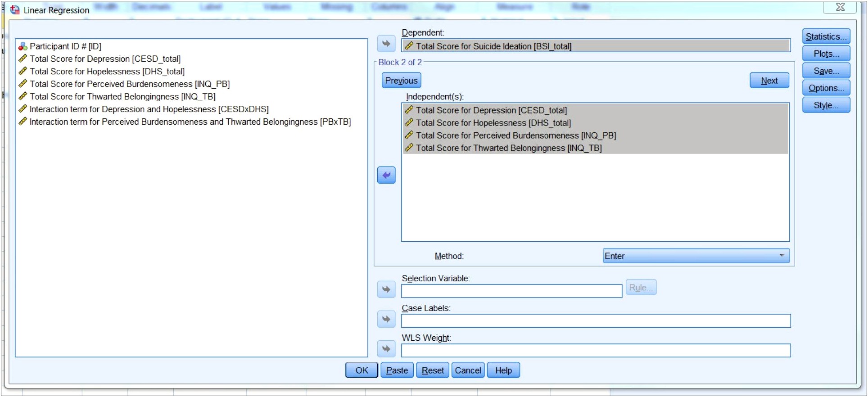Screen dimensions: 868x397
Task: Run the regression with OK
Action: [362, 370]
